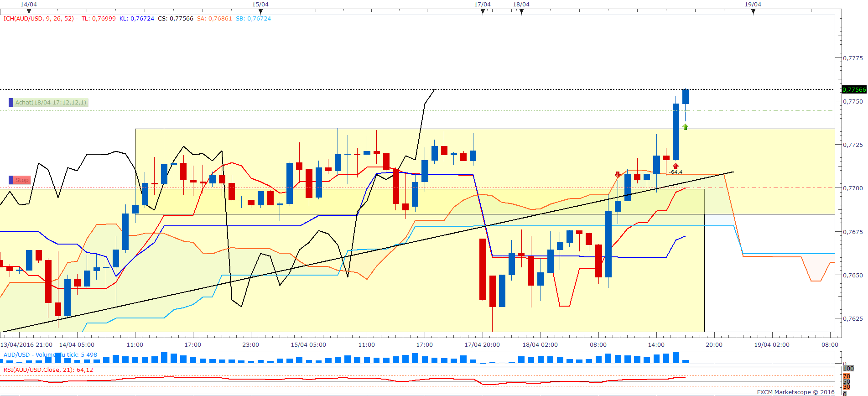The image size is (868, 396).
Task: Click the ICH(AUD/USD, 9, 26, 52) indicator label
Action: [41, 19]
